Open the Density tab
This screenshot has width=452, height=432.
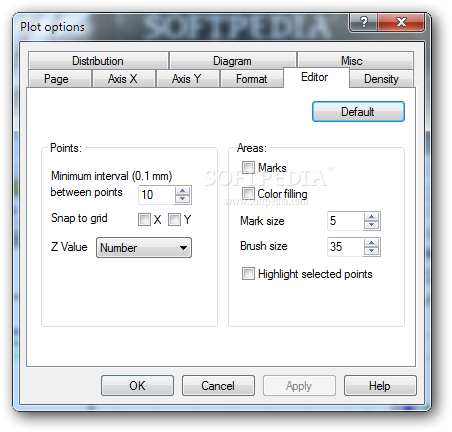tap(381, 79)
